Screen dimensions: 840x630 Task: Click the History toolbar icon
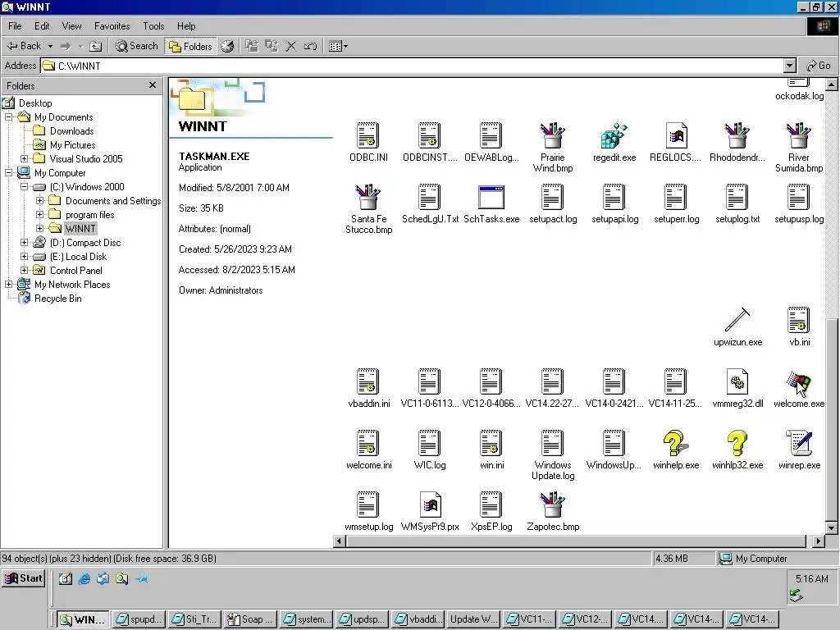click(x=228, y=46)
